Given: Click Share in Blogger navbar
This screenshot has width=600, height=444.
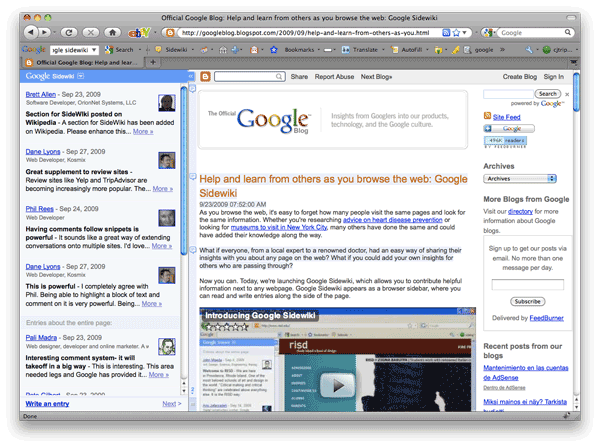Looking at the screenshot, I should pyautogui.click(x=299, y=77).
